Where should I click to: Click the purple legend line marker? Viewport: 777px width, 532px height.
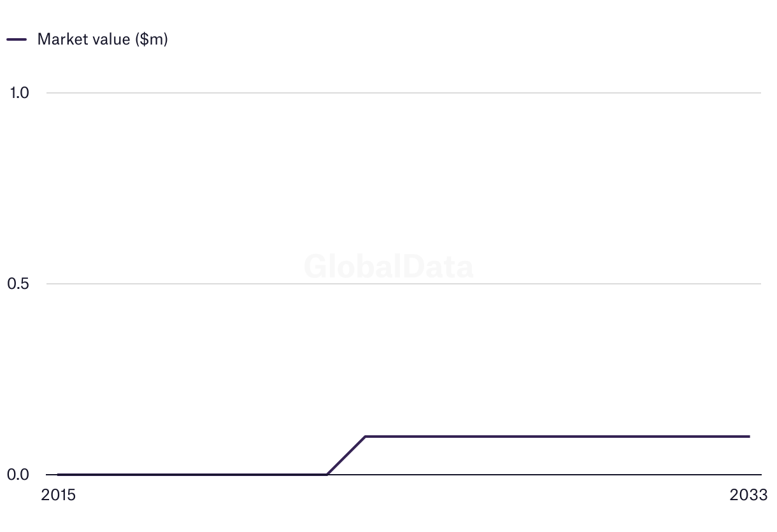17,39
